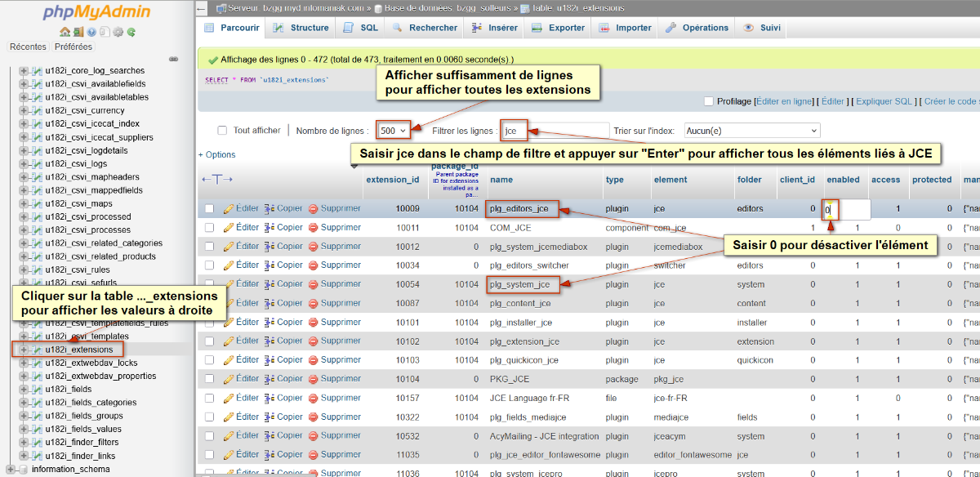
Task: Click the pencil edit icon for row 10034
Action: pos(229,265)
